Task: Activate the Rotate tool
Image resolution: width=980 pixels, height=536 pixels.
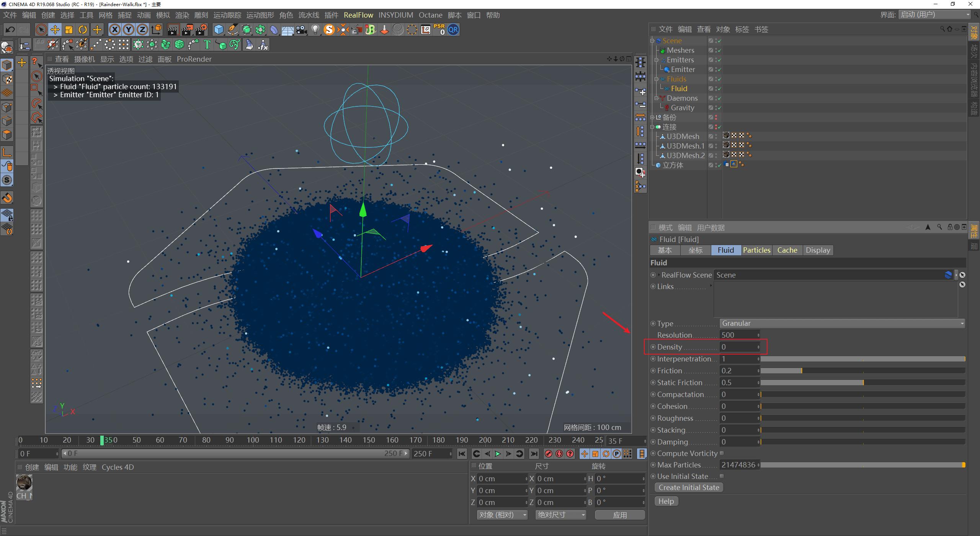Action: tap(83, 30)
